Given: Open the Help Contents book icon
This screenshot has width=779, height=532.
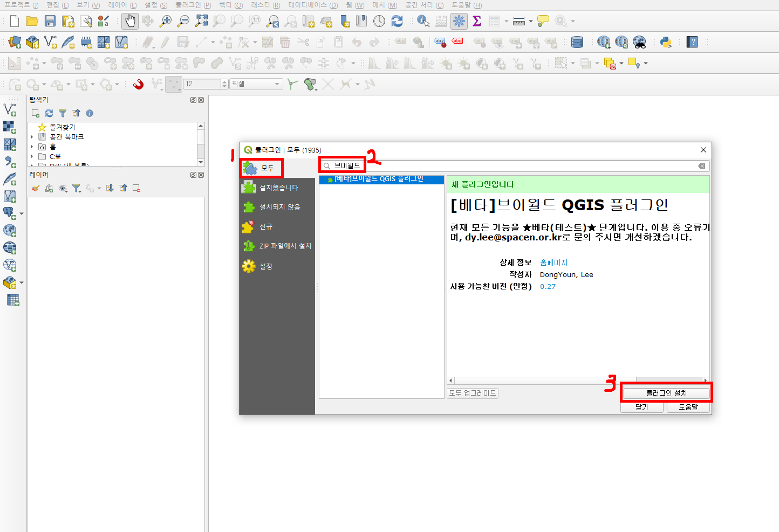Looking at the screenshot, I should tap(693, 42).
